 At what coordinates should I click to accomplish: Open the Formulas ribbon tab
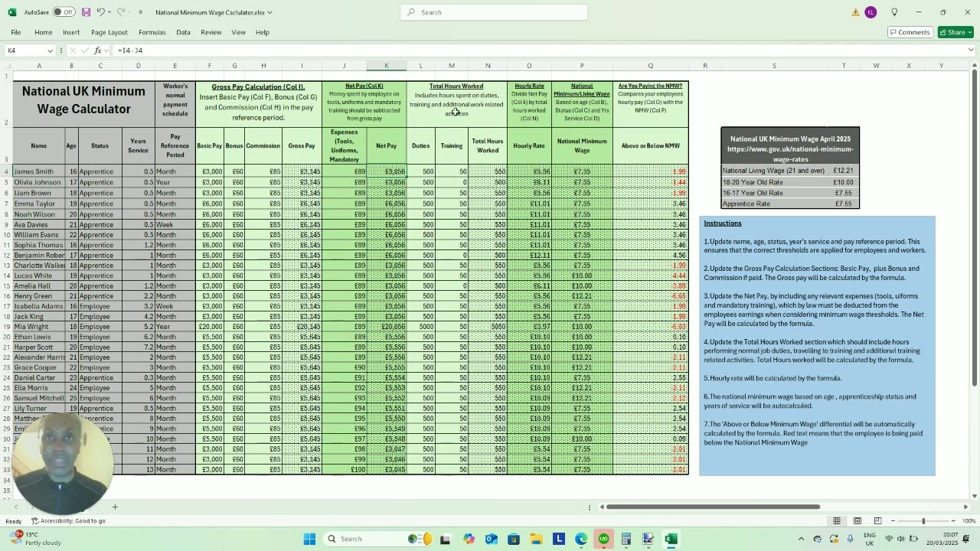pos(152,32)
